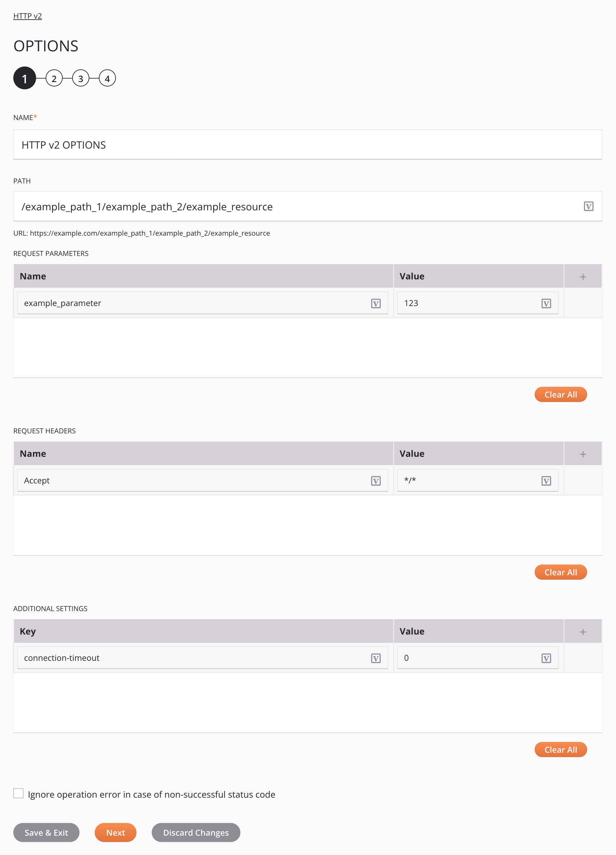Screen dimensions: 616x855
Task: Click Clear All button under REQUEST PARAMETERS
Action: click(x=560, y=394)
